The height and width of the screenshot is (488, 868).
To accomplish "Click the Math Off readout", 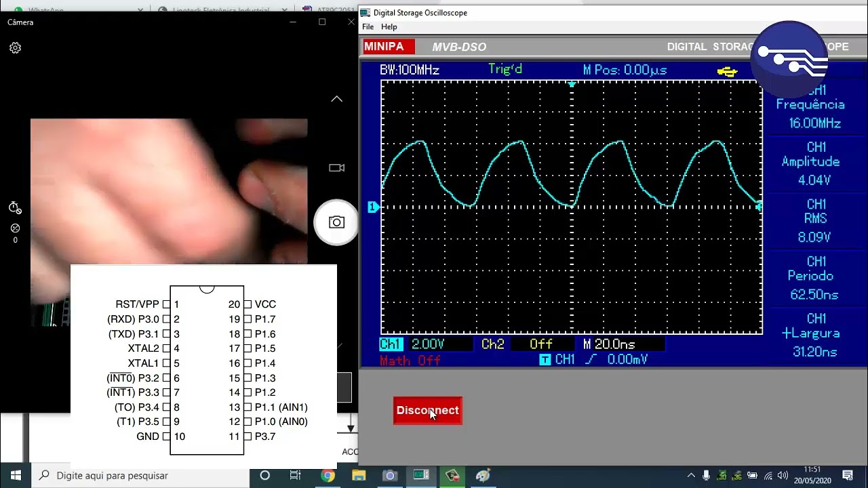I will tap(410, 360).
